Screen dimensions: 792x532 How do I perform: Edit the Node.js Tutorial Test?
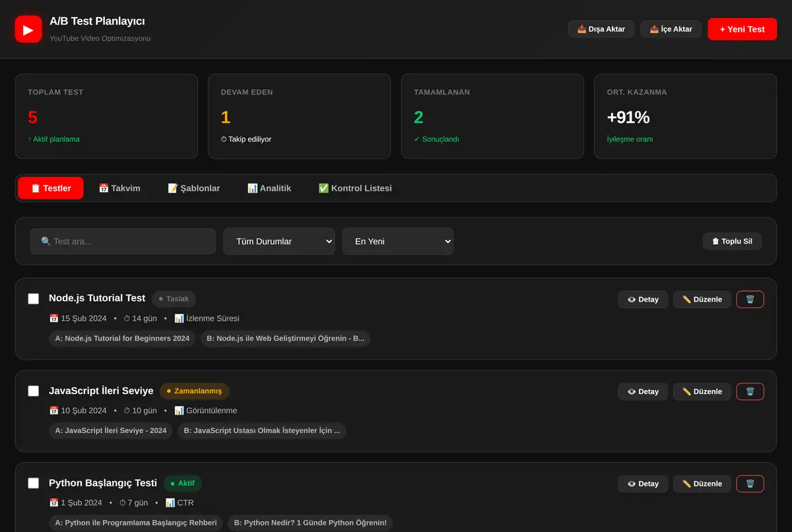tap(702, 300)
